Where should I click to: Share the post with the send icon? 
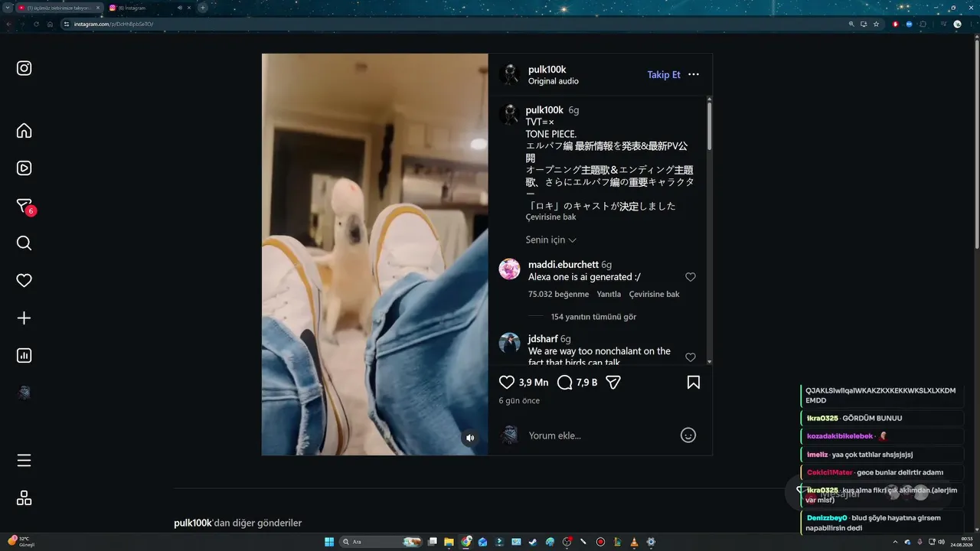613,382
